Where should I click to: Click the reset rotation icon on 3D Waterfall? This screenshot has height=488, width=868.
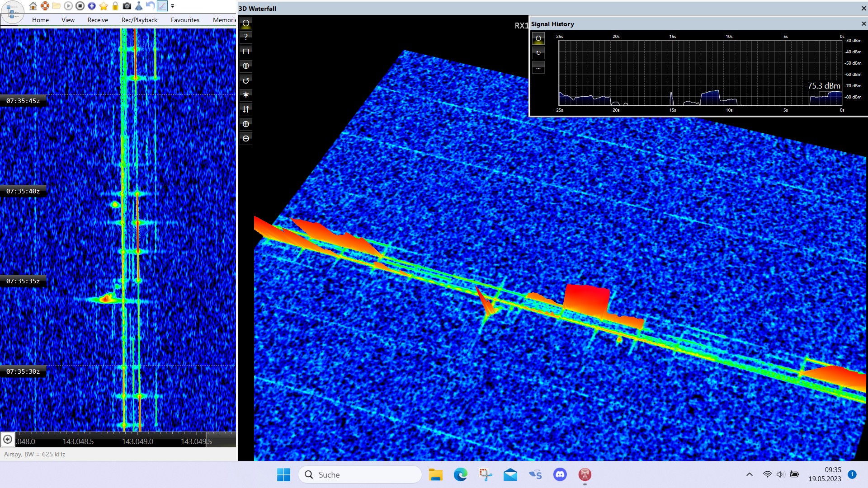point(246,80)
